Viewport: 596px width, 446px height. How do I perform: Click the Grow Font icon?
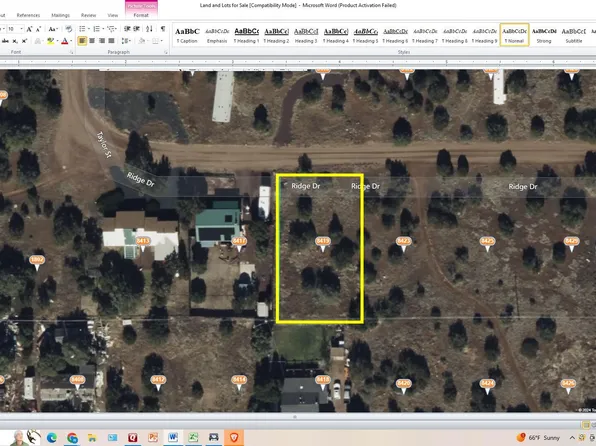click(x=29, y=29)
